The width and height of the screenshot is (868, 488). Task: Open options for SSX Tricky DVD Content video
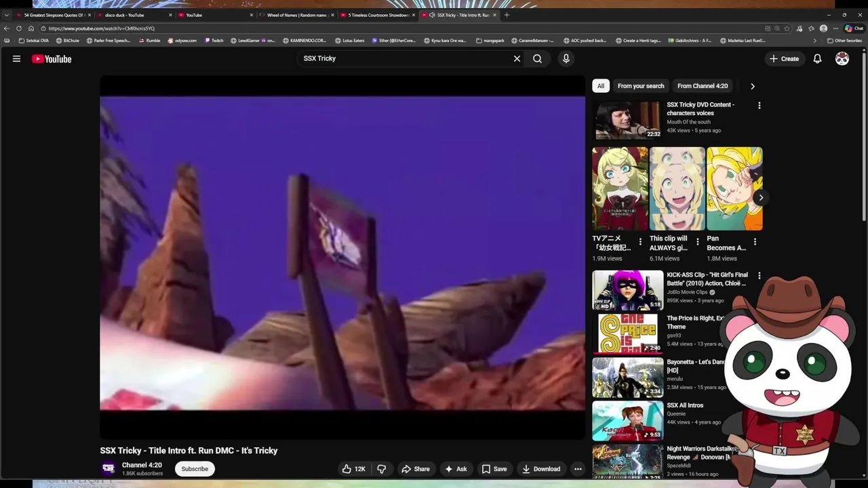pos(759,106)
